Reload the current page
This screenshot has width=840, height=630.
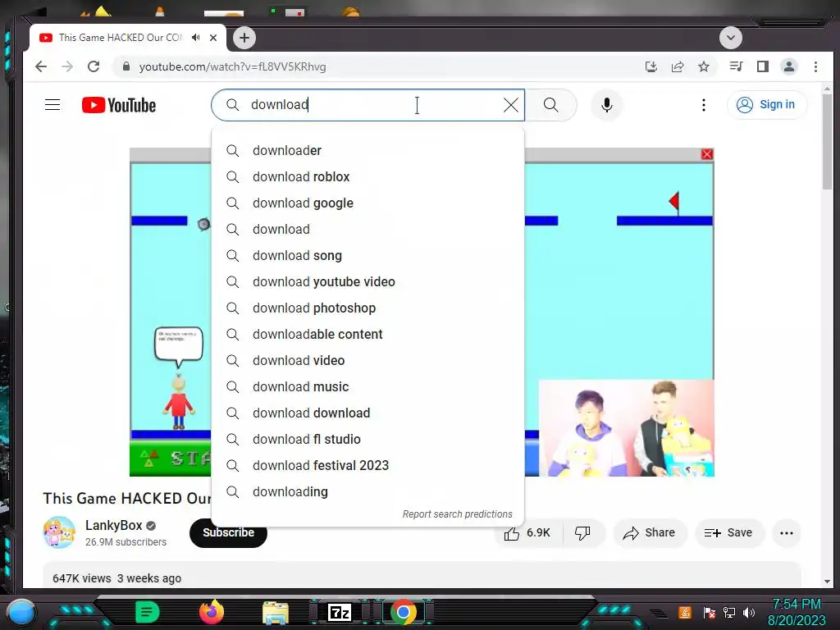pos(94,67)
